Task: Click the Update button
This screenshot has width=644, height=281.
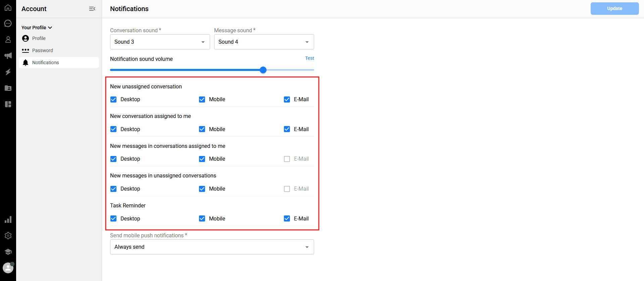Action: pyautogui.click(x=614, y=8)
